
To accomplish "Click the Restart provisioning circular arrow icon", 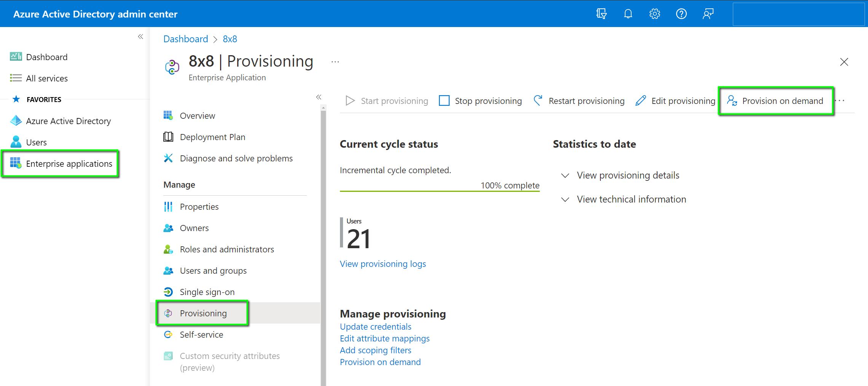I will click(x=538, y=100).
